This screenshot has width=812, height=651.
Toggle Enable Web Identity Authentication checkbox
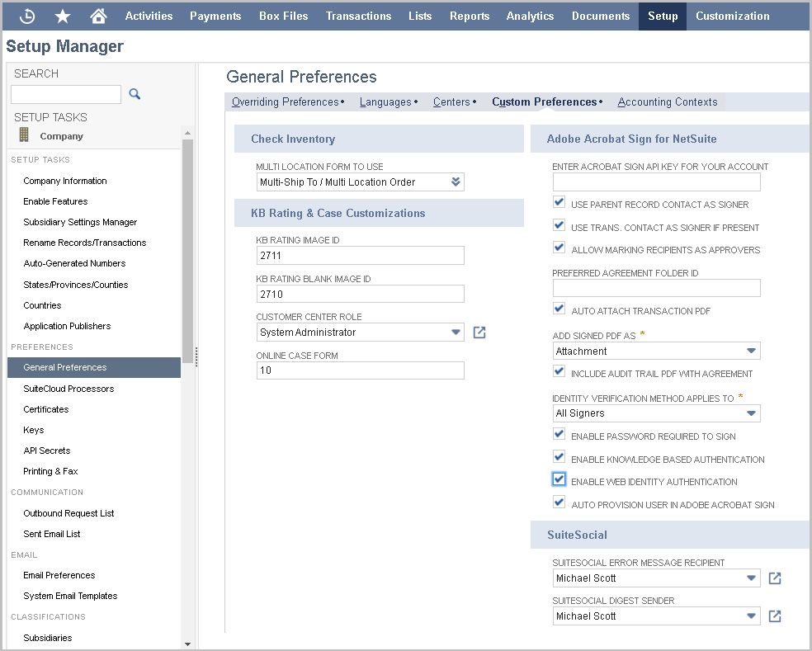(559, 479)
